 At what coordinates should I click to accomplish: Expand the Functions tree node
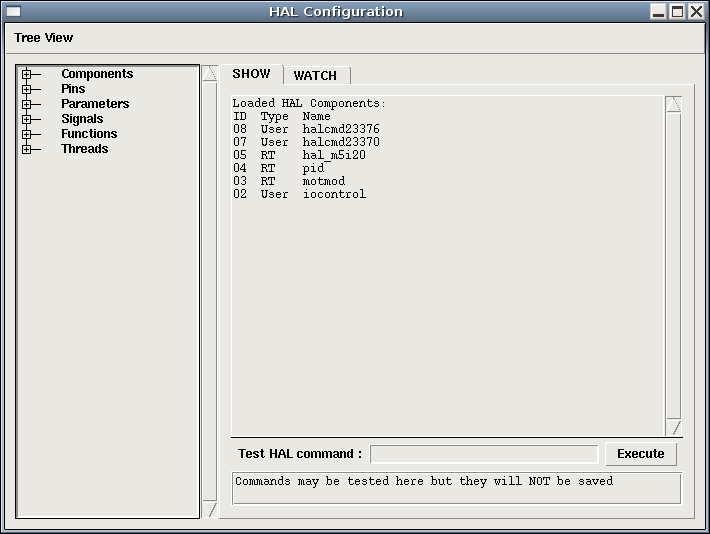[26, 134]
